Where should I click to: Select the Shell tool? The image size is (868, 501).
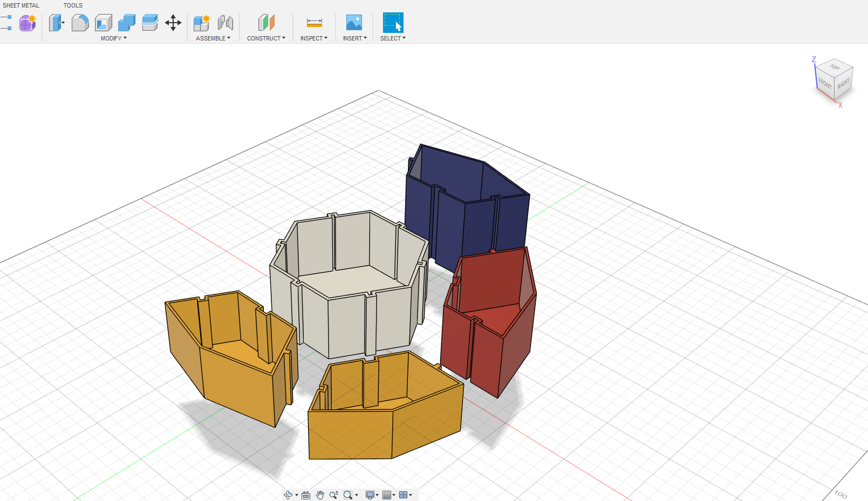(x=103, y=23)
